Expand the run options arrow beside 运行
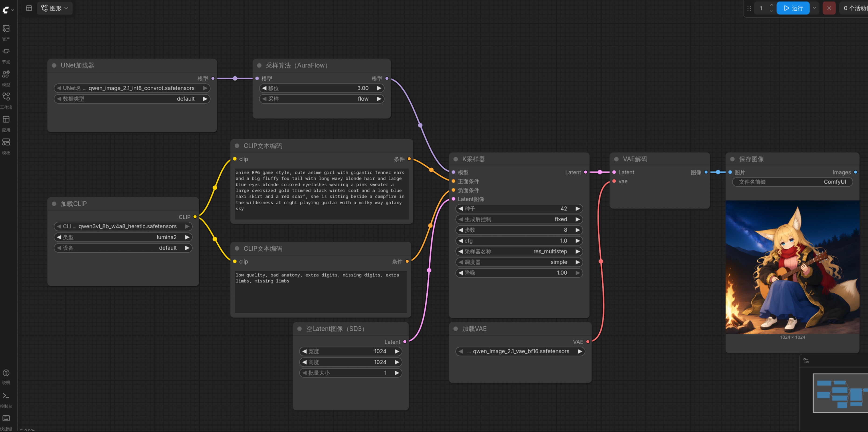 click(x=814, y=8)
